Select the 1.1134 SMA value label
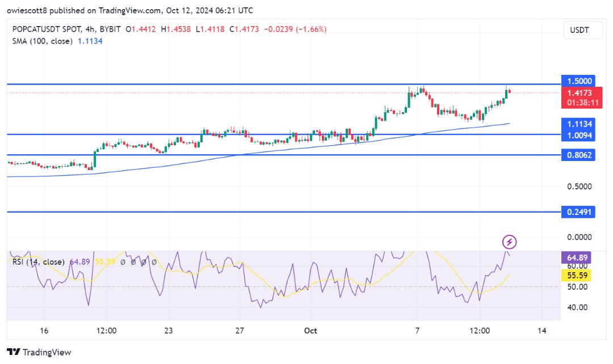613x364 pixels. pyautogui.click(x=577, y=124)
